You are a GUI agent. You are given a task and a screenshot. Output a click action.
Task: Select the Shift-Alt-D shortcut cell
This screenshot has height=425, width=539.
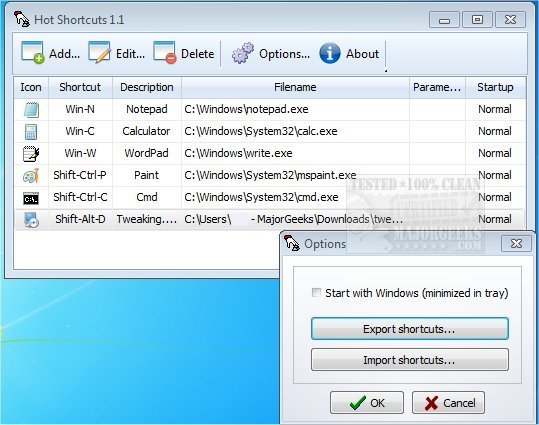pyautogui.click(x=80, y=219)
